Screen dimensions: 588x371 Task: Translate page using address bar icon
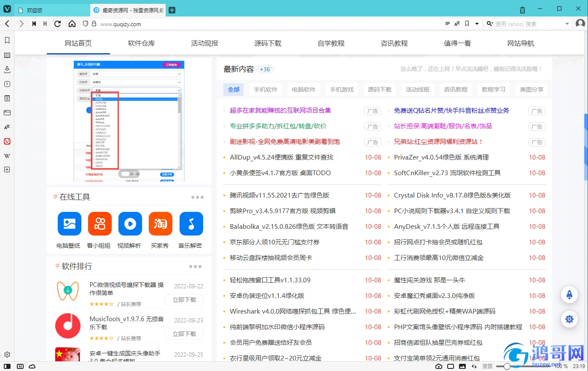457,24
